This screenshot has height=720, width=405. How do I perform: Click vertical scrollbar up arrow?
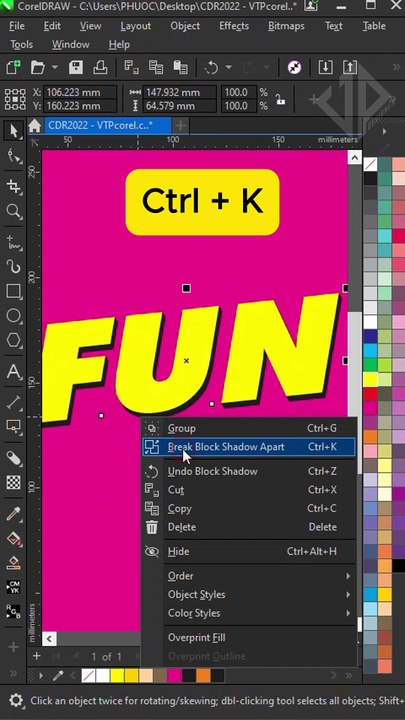(x=354, y=158)
